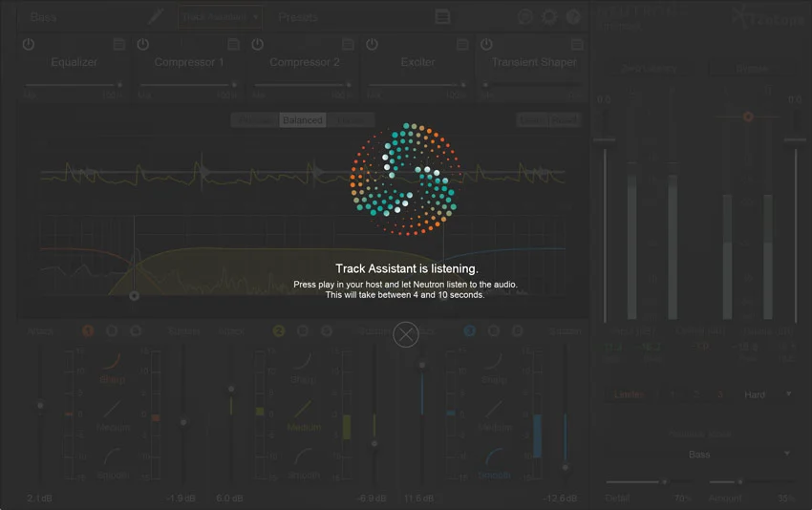Image resolution: width=812 pixels, height=510 pixels.
Task: Select Smooth contour for band 1
Action: coord(113,463)
